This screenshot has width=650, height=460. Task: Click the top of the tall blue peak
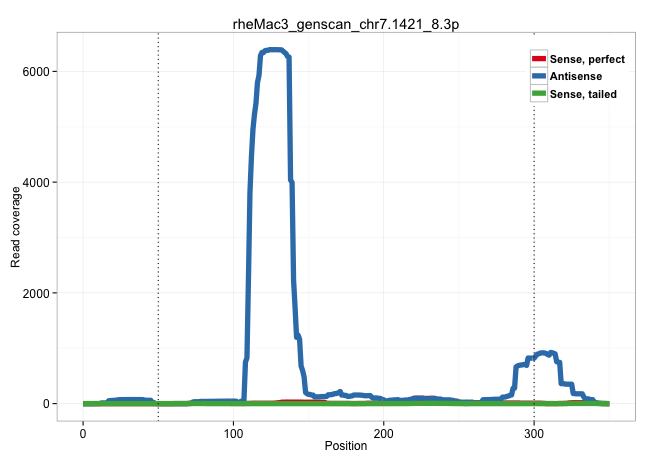tap(275, 50)
